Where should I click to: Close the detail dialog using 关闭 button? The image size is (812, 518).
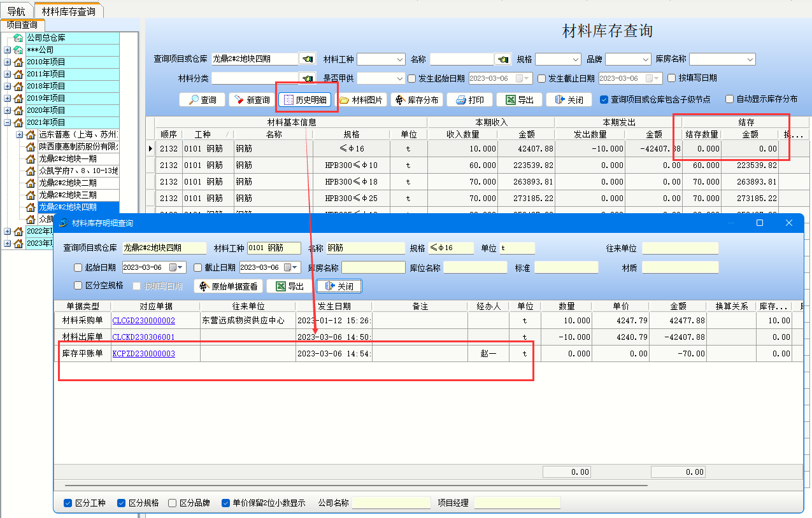click(339, 286)
